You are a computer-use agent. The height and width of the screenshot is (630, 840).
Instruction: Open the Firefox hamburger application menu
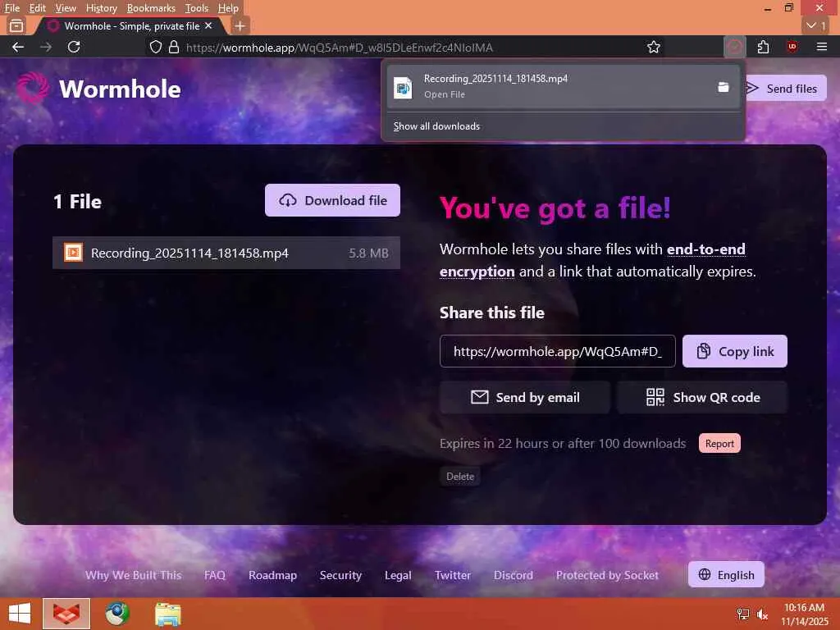click(x=822, y=47)
